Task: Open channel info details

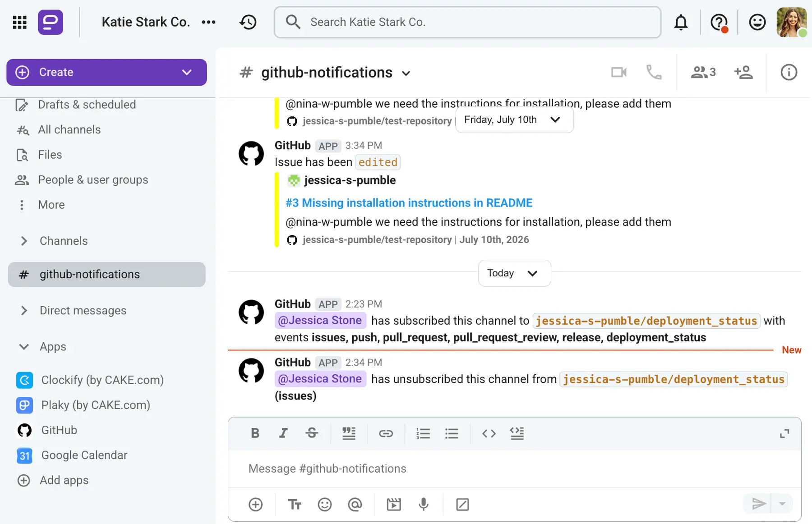Action: pos(789,72)
